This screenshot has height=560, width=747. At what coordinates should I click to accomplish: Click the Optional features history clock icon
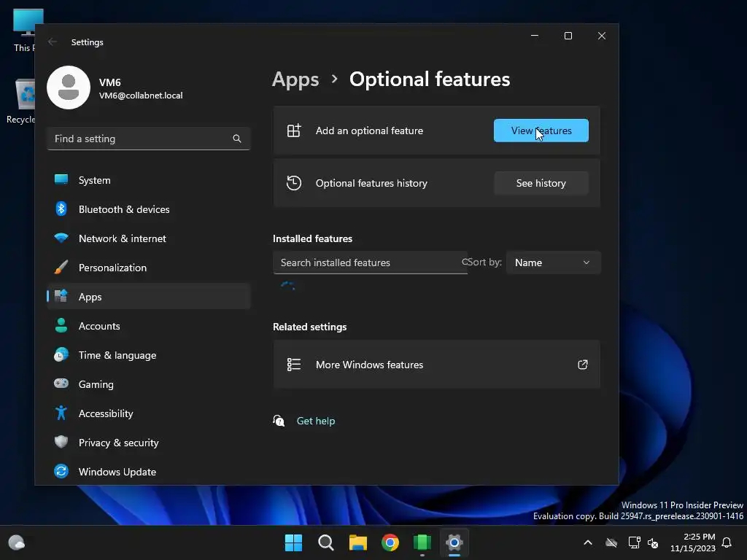[x=294, y=183]
